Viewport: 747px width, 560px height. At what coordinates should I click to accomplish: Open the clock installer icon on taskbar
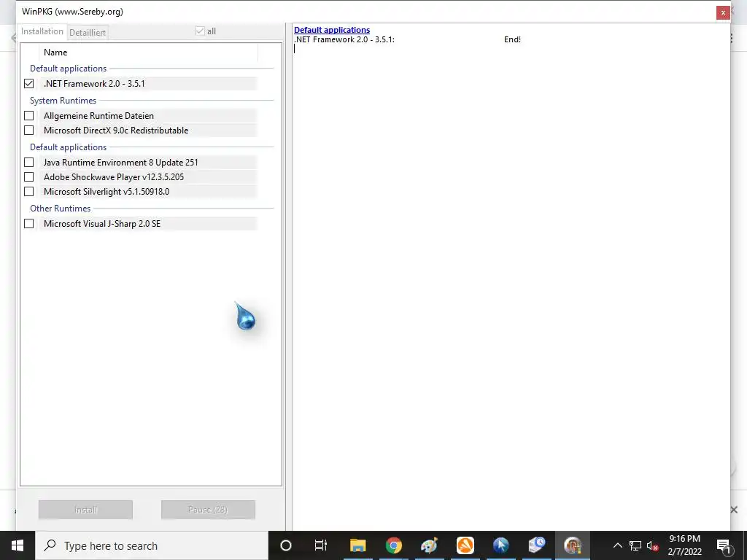click(x=537, y=545)
